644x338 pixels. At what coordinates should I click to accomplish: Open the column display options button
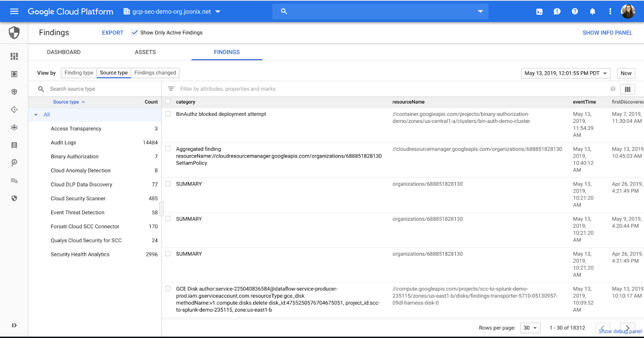click(x=628, y=89)
